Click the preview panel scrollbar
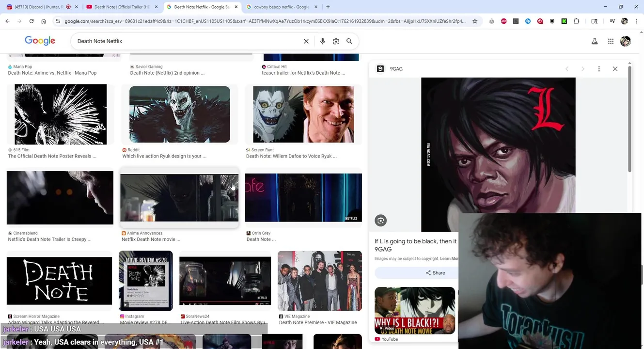The height and width of the screenshot is (349, 644). click(629, 119)
